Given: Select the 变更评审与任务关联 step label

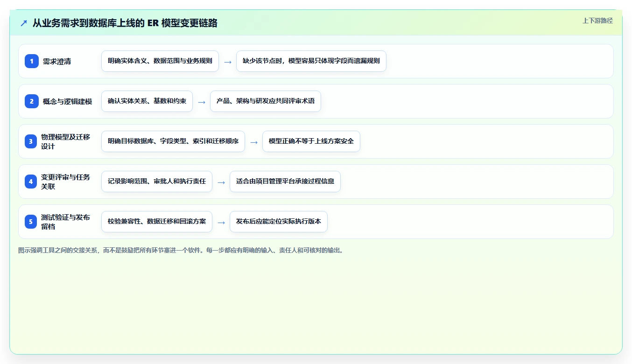Looking at the screenshot, I should tap(66, 182).
